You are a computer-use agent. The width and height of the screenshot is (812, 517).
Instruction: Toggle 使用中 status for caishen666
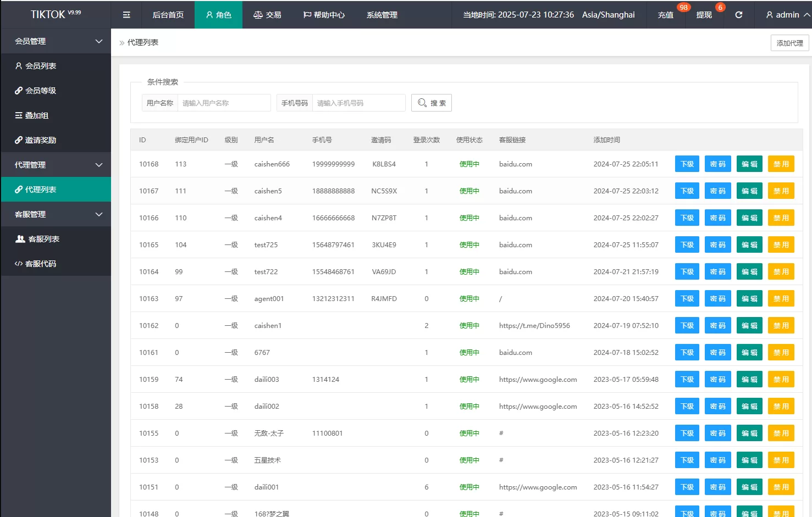[469, 164]
